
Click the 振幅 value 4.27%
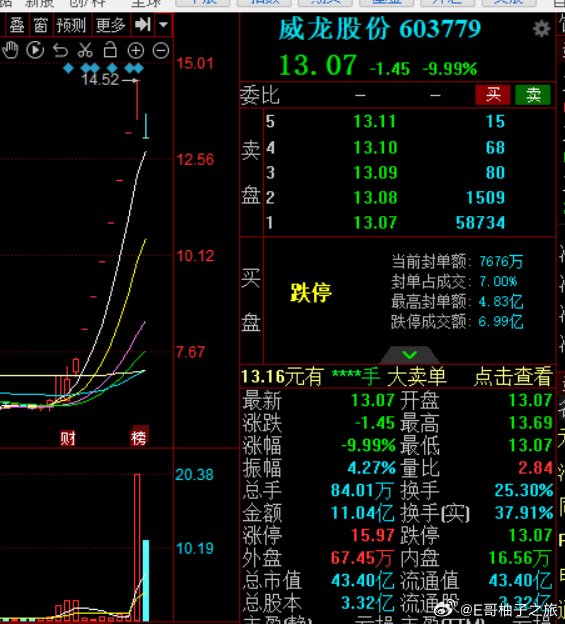372,468
